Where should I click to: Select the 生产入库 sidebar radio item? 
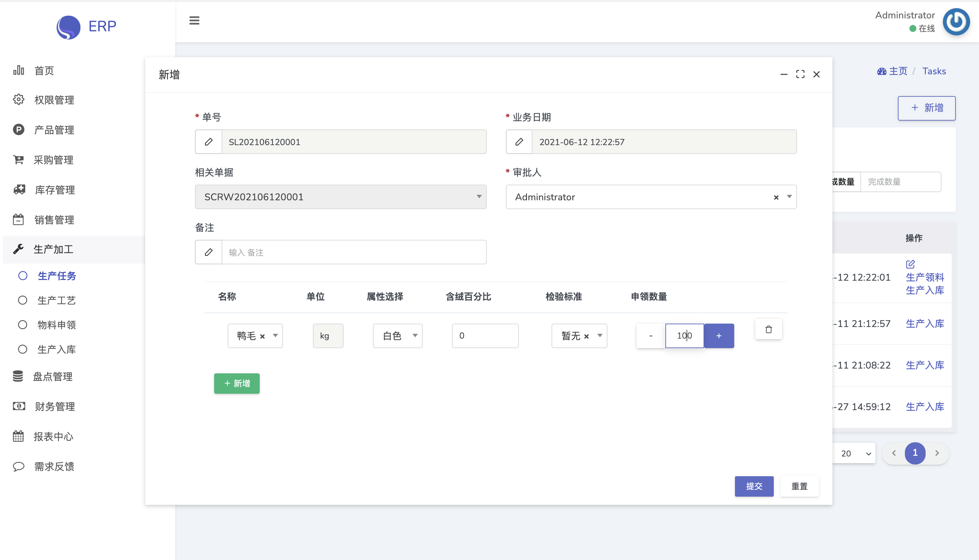(x=57, y=349)
